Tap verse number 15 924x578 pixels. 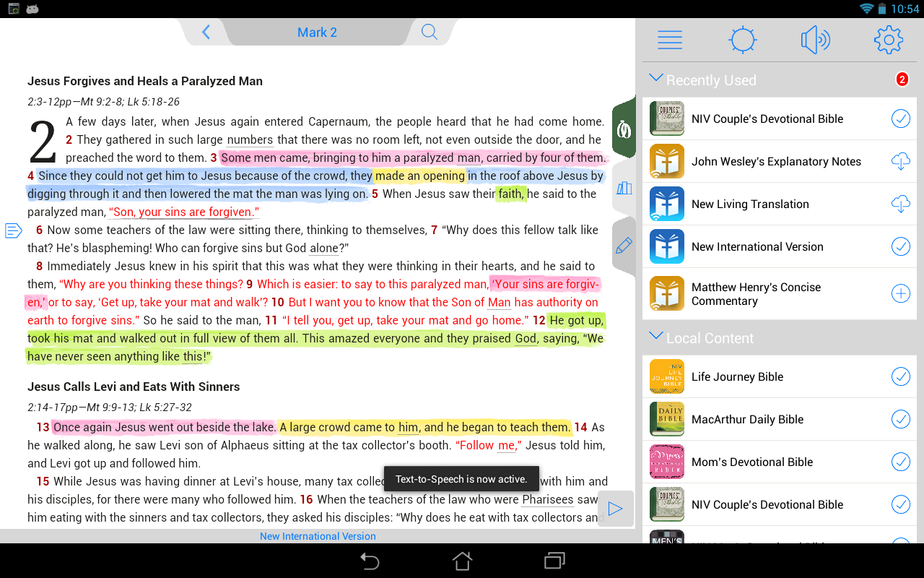[43, 482]
